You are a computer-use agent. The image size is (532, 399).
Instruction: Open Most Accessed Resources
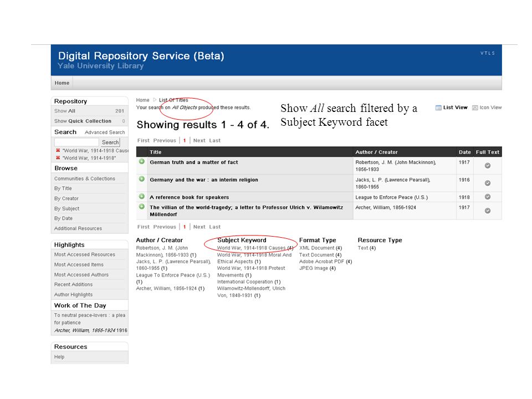[x=84, y=254]
